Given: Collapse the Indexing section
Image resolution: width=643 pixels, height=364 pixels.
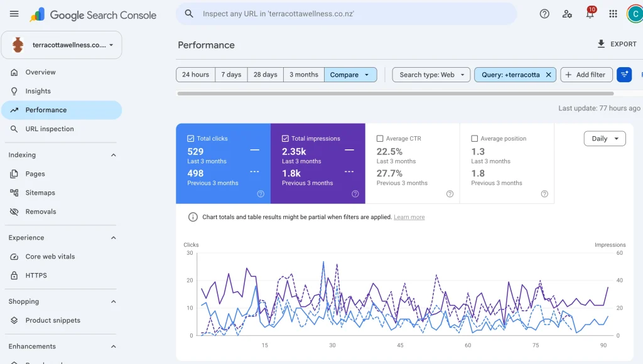Looking at the screenshot, I should click(x=114, y=155).
